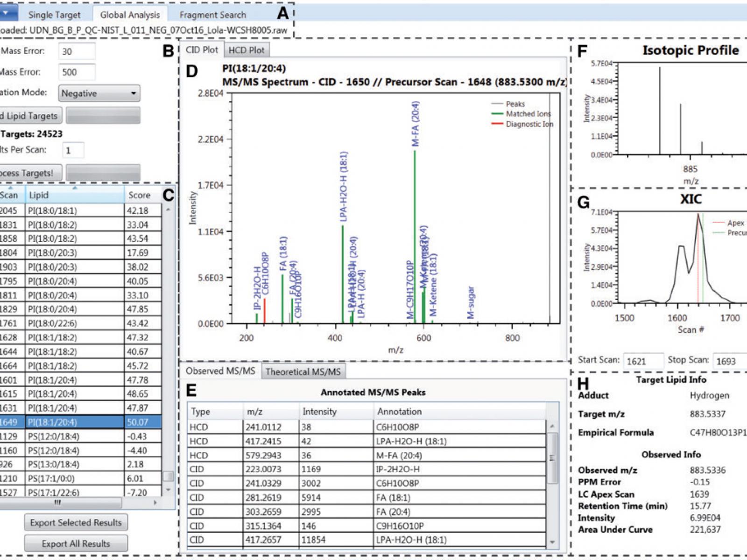Click the Intensity column header in peaks table
This screenshot has width=747, height=560.
(336, 412)
